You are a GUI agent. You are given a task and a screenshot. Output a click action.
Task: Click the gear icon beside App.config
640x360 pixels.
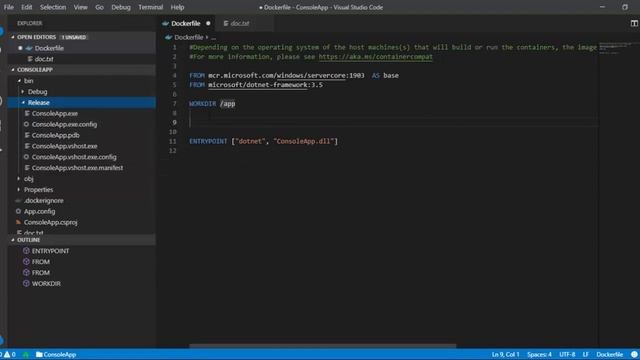[18, 211]
